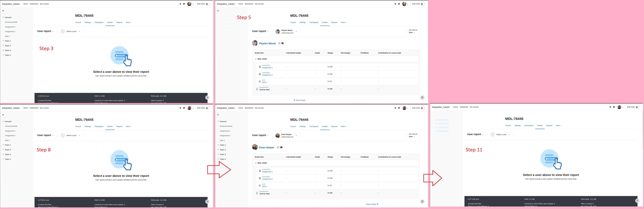Click Quiz 1 checkmark icon in Peyton Wood report
This screenshot has height=209, width=644.
click(x=260, y=82)
